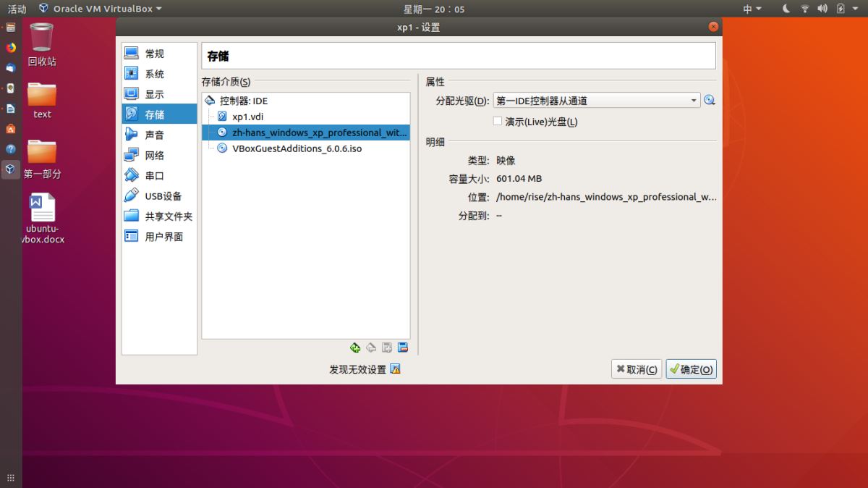Launch Firefox from the dock

click(x=10, y=48)
